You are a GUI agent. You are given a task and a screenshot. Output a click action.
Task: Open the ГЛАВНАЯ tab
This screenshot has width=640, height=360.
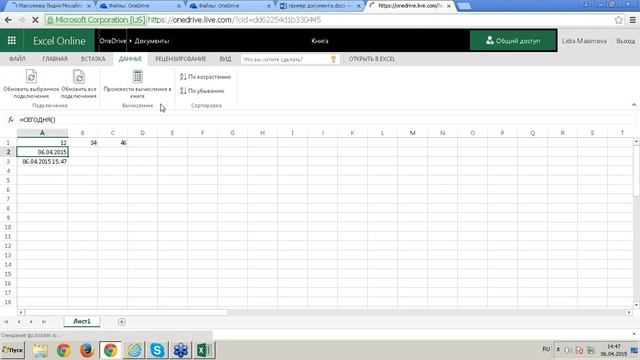pyautogui.click(x=55, y=59)
